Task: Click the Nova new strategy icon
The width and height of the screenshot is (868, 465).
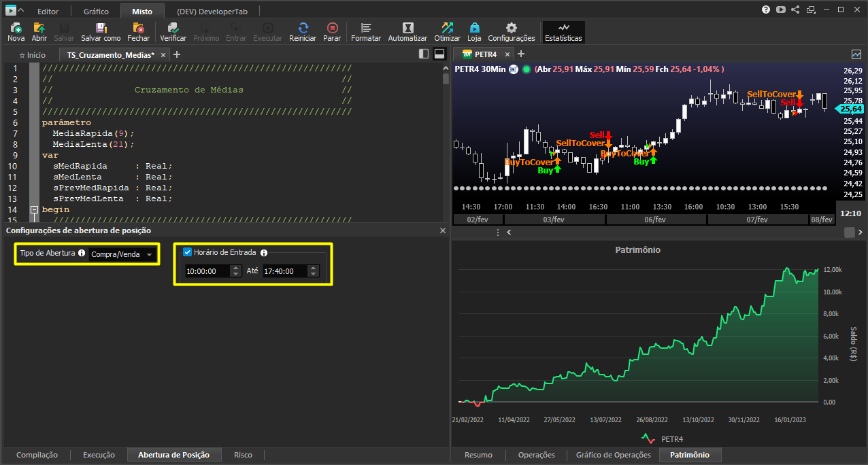Action: [16, 32]
